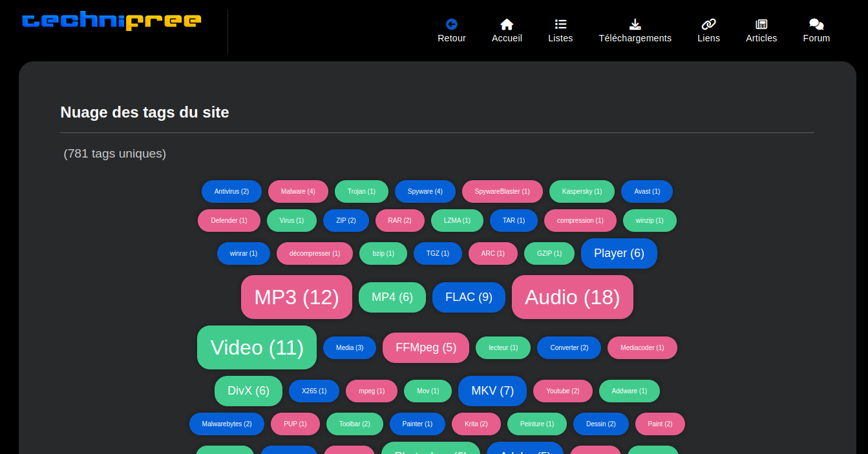Open the Accueil home icon
This screenshot has width=868, height=454.
507,24
